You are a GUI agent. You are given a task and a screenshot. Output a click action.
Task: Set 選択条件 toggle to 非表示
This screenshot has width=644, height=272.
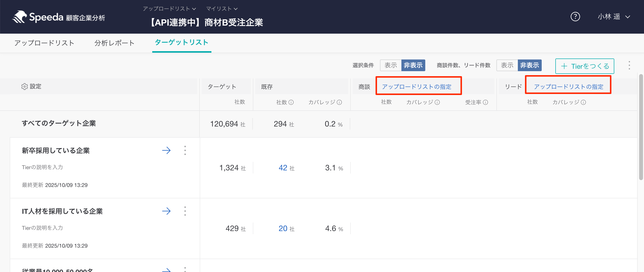[413, 65]
